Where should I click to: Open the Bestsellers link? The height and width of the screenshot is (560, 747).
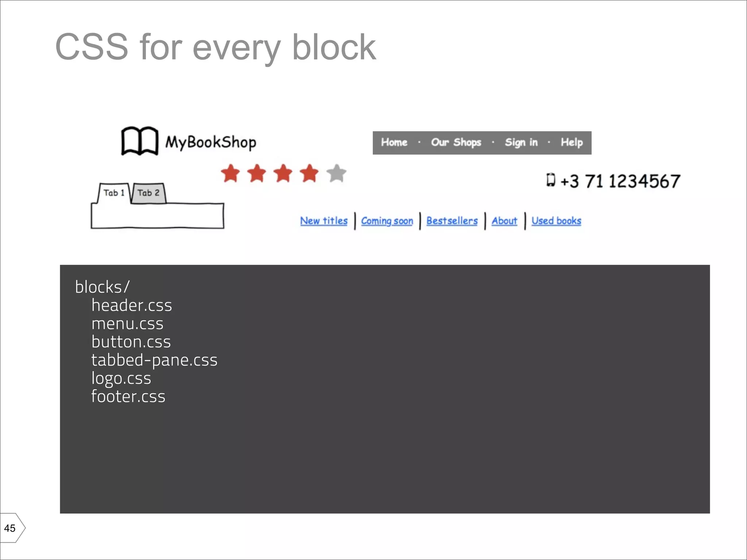pos(452,221)
